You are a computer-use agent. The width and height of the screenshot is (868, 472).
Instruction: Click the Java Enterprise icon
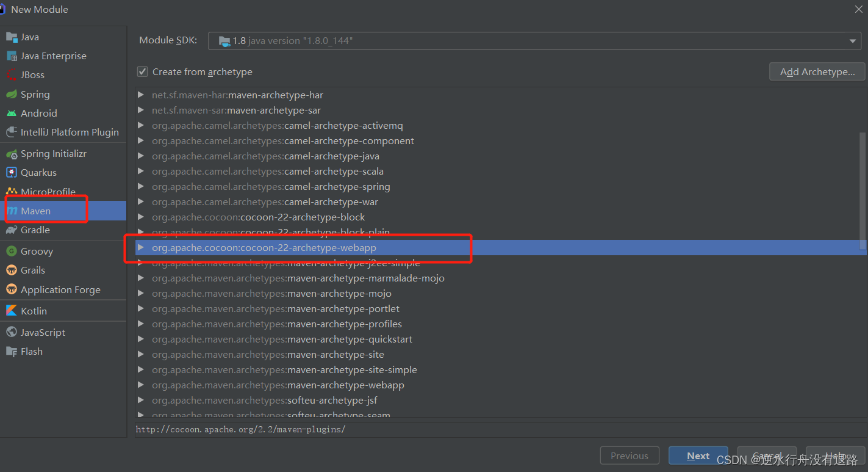(x=12, y=56)
